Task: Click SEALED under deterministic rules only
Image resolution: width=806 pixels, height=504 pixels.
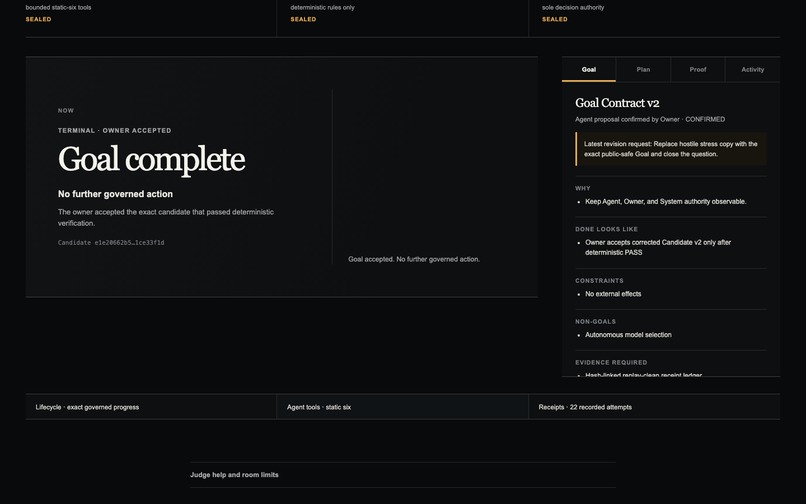Action: tap(303, 19)
